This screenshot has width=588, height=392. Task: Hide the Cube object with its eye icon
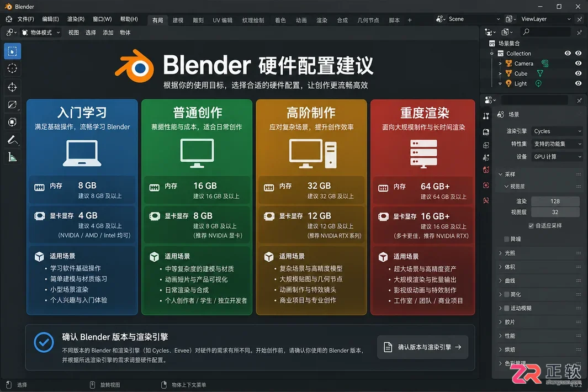579,73
